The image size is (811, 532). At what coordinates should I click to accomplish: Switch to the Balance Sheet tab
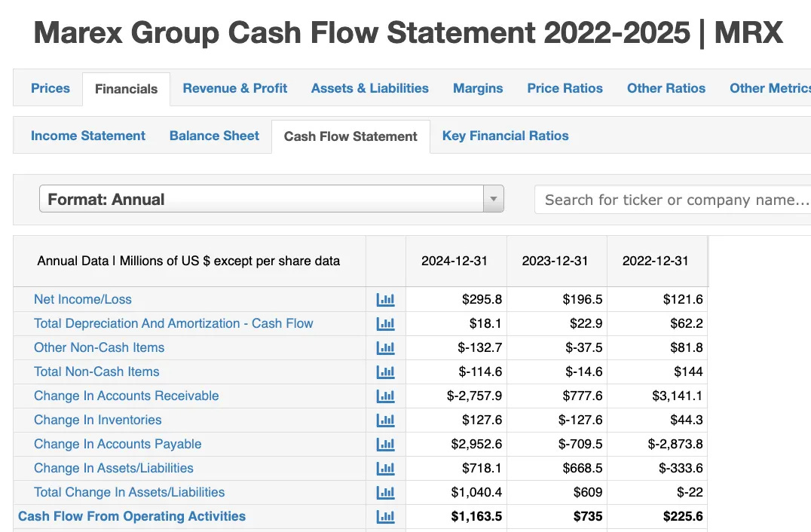click(x=214, y=136)
